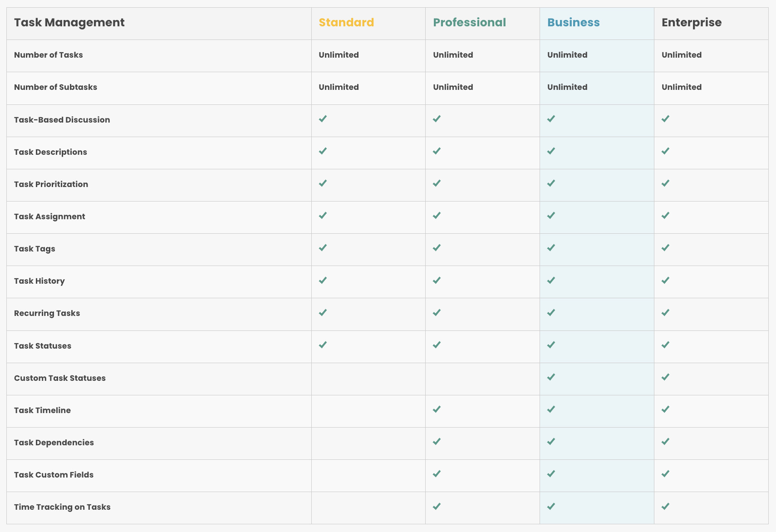Image resolution: width=776 pixels, height=532 pixels.
Task: Click the Enterprise checkmark for Time Tracking on Tasks
Action: click(x=665, y=506)
